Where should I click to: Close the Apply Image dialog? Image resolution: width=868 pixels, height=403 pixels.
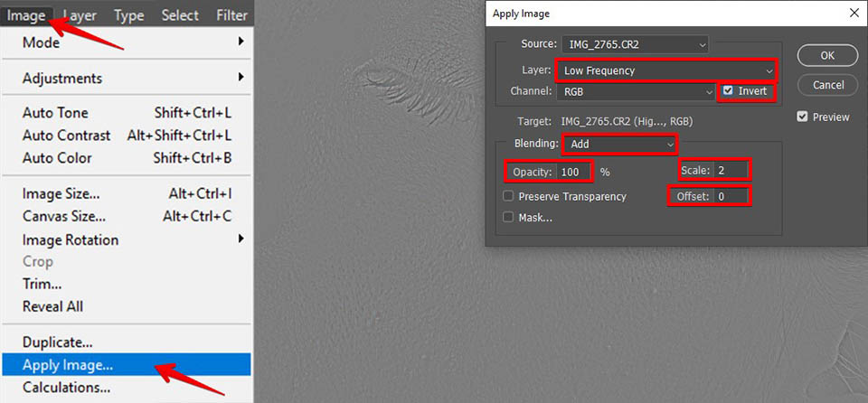(854, 14)
